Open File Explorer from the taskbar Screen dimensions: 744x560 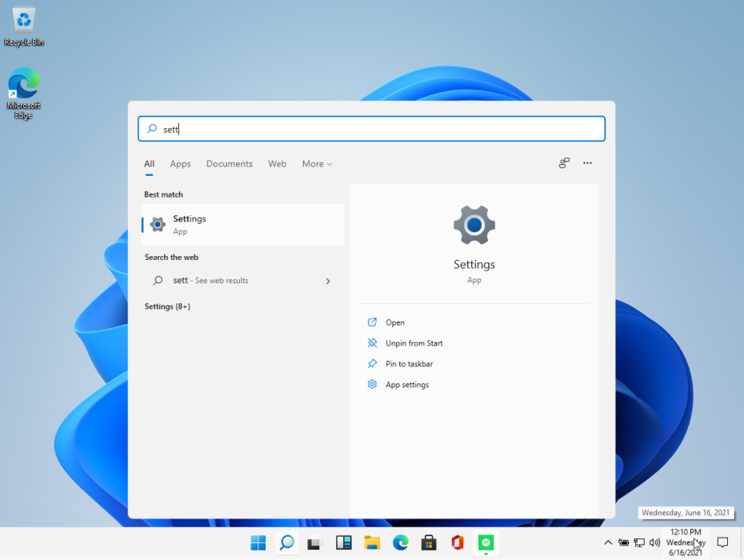pos(372,542)
